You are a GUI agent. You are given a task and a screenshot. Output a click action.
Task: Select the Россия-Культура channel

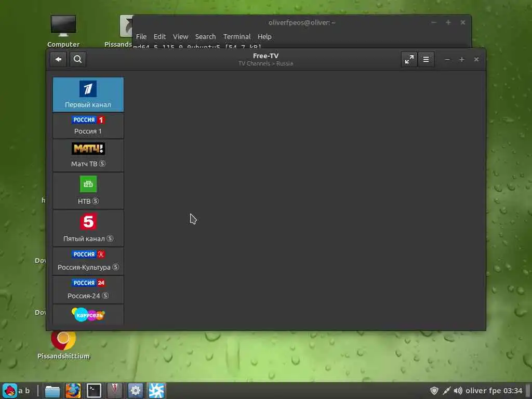coord(88,261)
